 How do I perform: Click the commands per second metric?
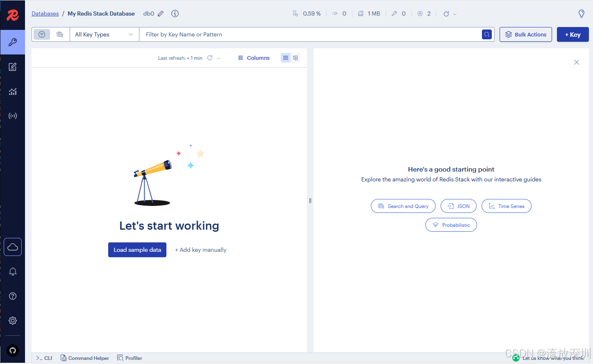click(339, 14)
